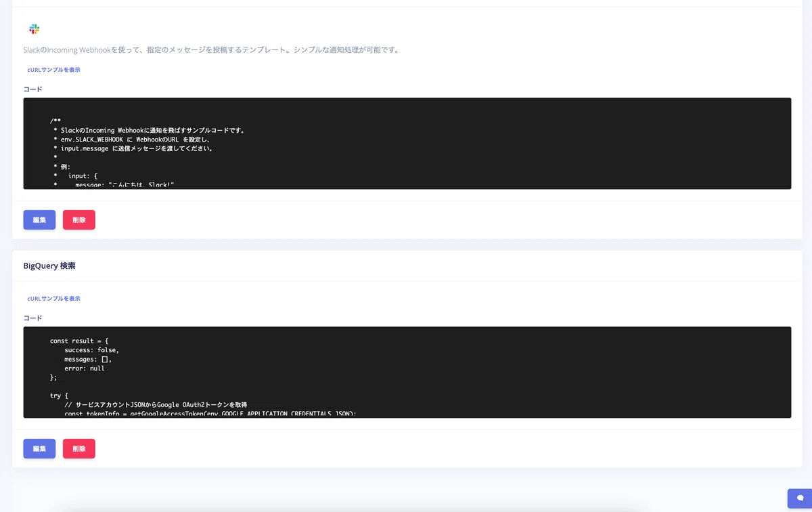Click 削除 button in BigQuery 検索 card
The width and height of the screenshot is (812, 512).
(x=79, y=449)
